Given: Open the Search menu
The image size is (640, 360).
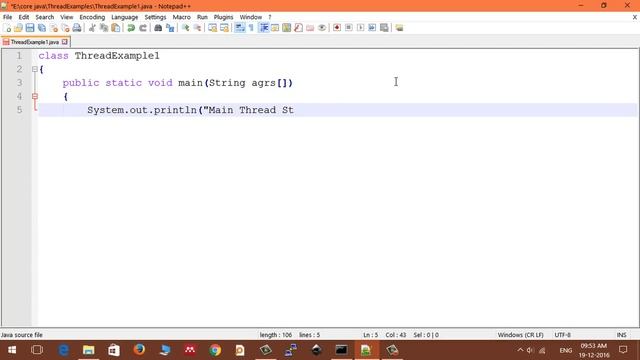Looking at the screenshot, I should [44, 17].
